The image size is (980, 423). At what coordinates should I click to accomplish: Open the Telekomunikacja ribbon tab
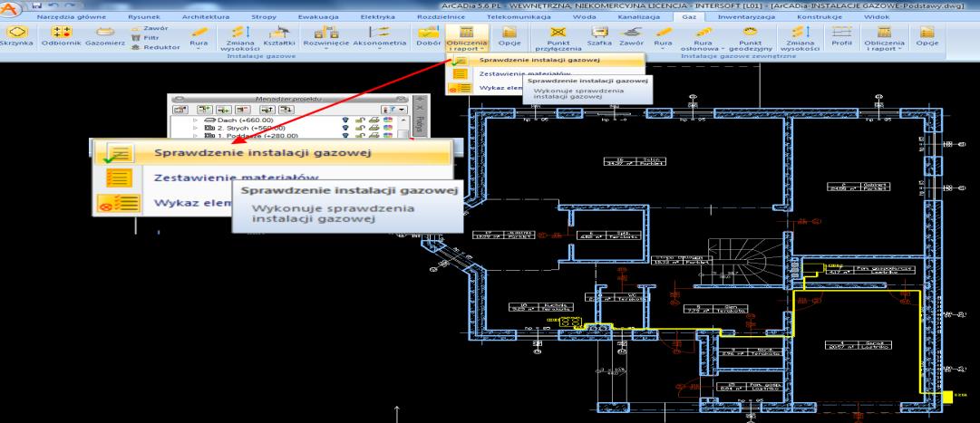click(x=519, y=17)
